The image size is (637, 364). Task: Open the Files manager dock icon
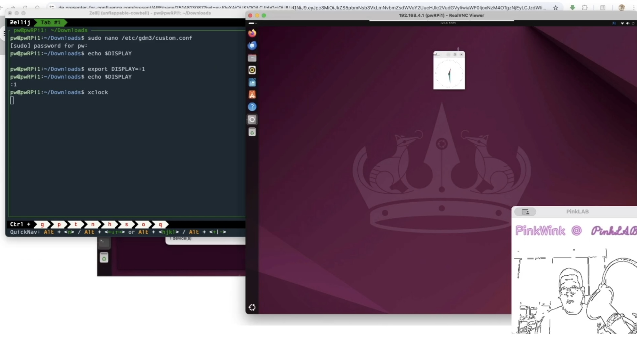252,58
